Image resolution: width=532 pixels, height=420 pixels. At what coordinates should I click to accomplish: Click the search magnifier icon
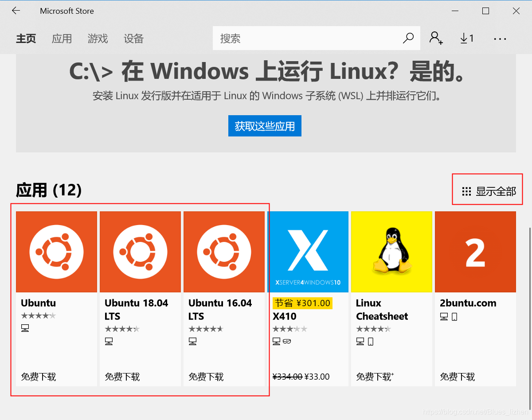408,38
